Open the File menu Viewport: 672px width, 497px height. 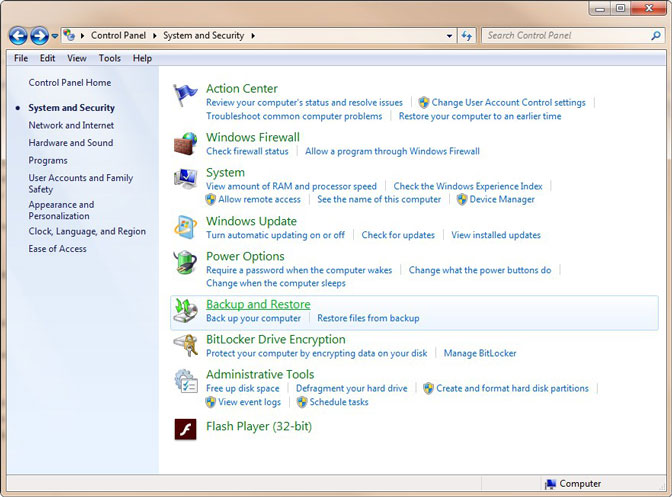pos(21,58)
